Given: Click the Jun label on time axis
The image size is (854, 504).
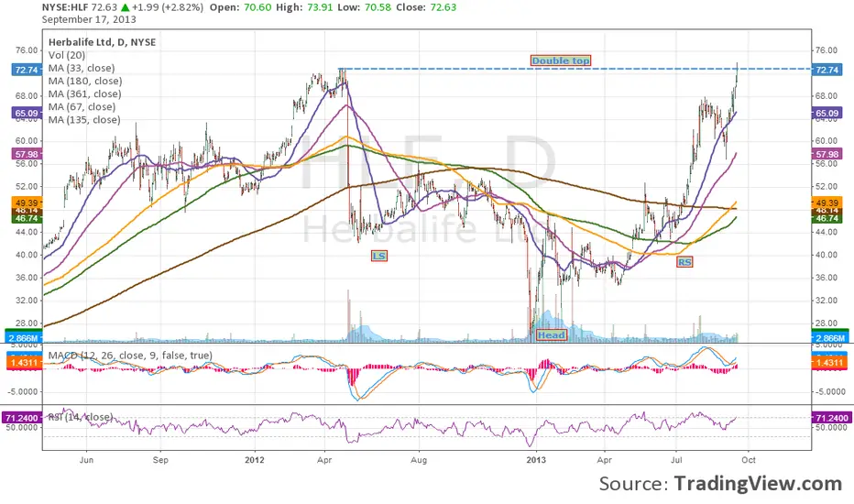Looking at the screenshot, I should tap(87, 460).
